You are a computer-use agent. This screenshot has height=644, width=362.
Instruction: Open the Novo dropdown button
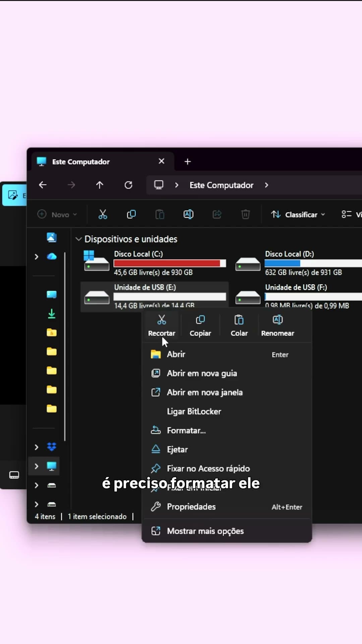[57, 214]
